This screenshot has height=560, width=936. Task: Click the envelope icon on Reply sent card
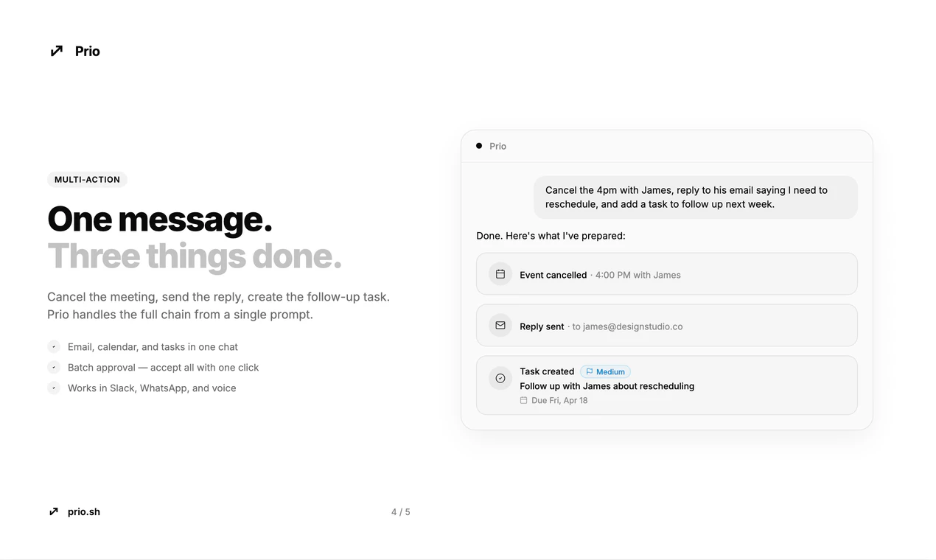tap(500, 325)
